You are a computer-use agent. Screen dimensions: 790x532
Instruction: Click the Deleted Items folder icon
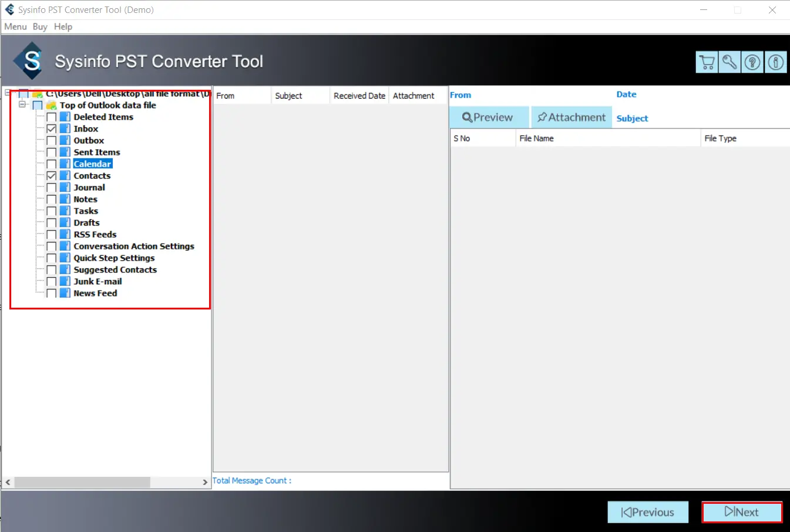65,117
